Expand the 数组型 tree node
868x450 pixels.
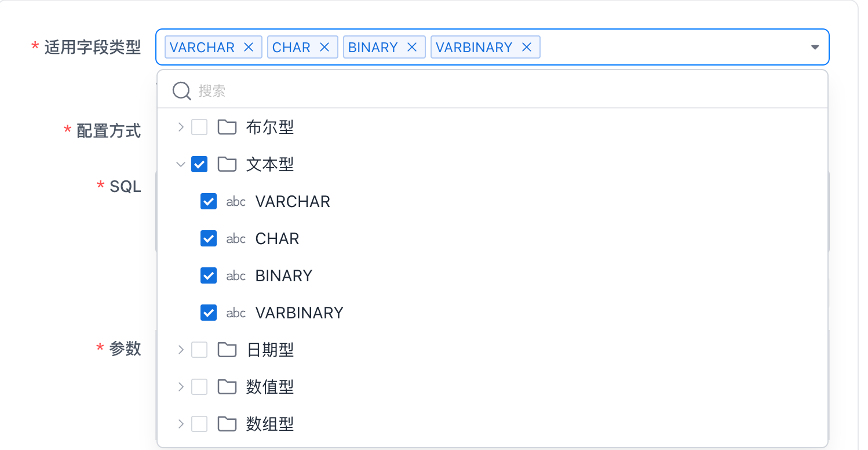(x=181, y=424)
